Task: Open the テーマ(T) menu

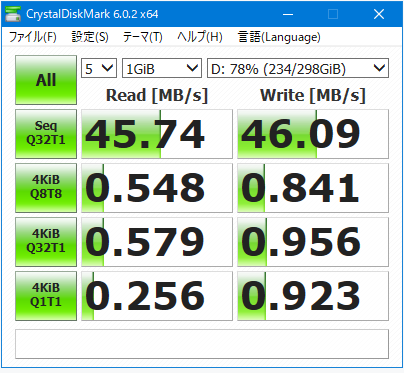Action: [x=142, y=37]
